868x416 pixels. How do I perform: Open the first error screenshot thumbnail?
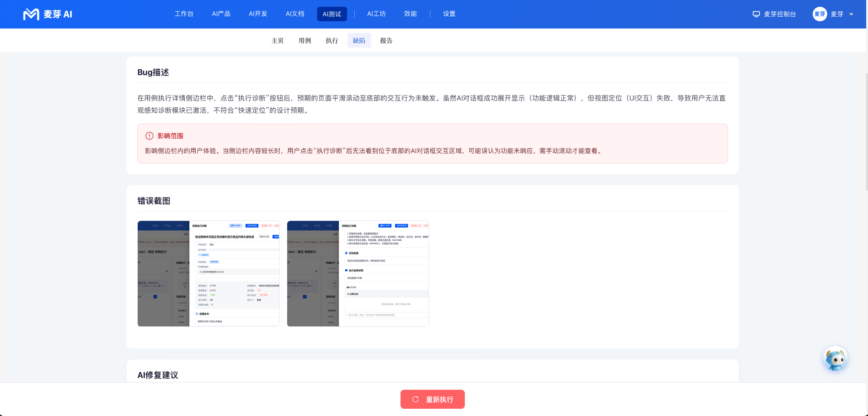point(208,273)
